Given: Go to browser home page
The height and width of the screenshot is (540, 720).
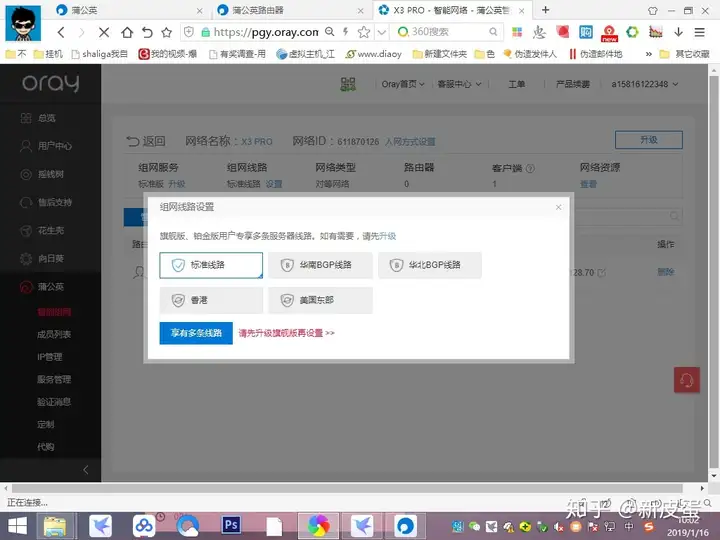Looking at the screenshot, I should click(x=127, y=32).
